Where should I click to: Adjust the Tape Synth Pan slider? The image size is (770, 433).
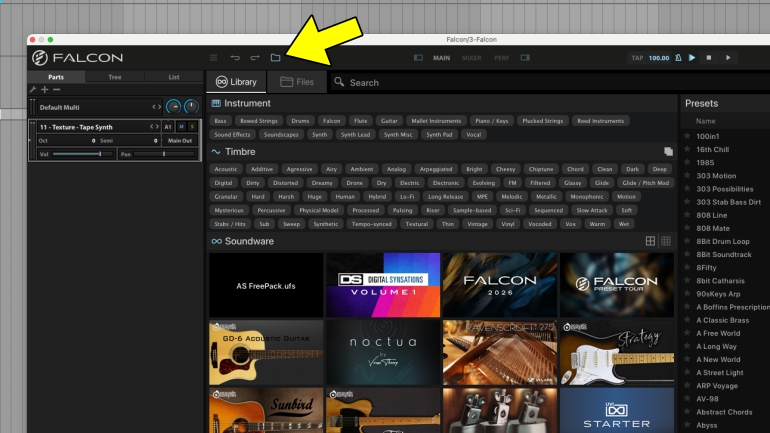pos(164,154)
